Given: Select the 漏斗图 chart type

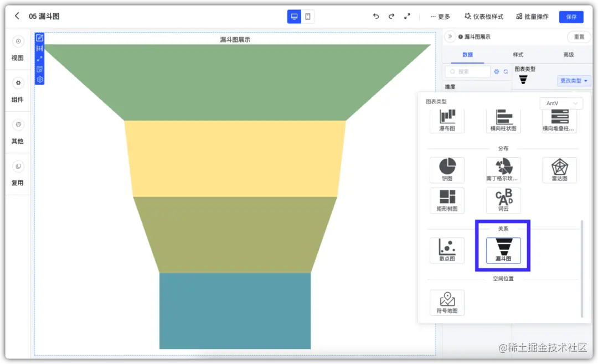Looking at the screenshot, I should click(x=503, y=251).
